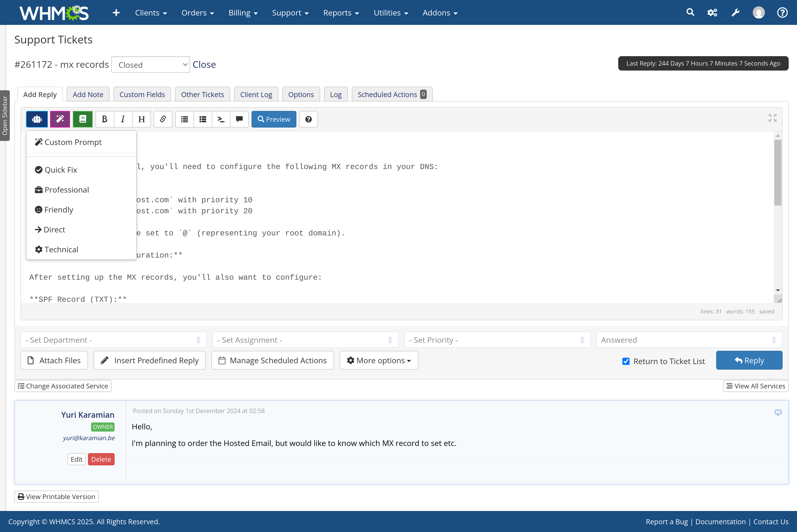Screen dimensions: 797x532
Task: Open the global search magnifier icon
Action: tap(690, 12)
